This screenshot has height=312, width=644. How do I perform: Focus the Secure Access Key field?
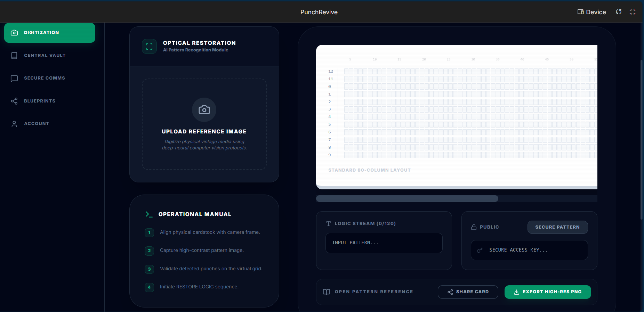[529, 250]
